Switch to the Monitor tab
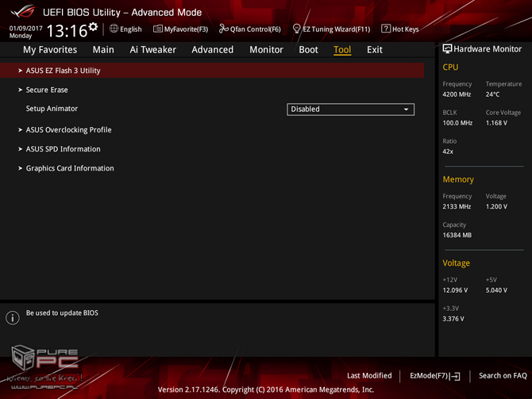The height and width of the screenshot is (399, 532). click(266, 50)
